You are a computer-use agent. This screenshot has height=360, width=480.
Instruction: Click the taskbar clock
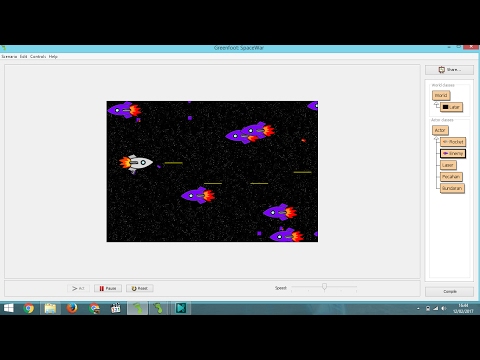click(x=463, y=308)
